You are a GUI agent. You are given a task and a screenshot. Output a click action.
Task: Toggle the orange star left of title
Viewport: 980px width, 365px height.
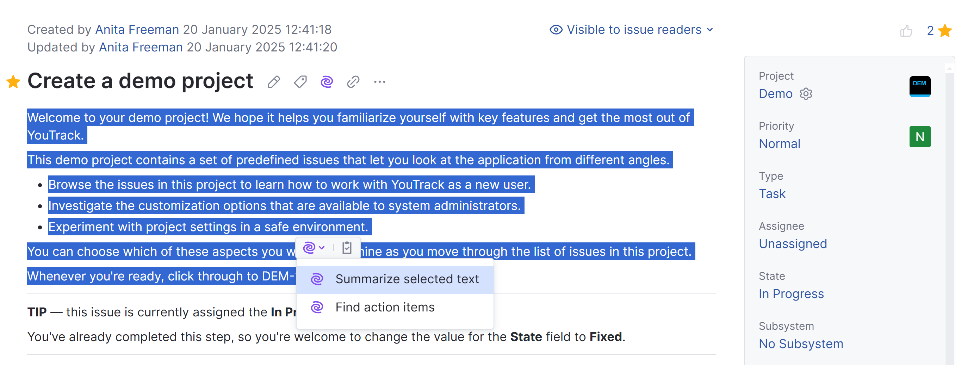(13, 82)
